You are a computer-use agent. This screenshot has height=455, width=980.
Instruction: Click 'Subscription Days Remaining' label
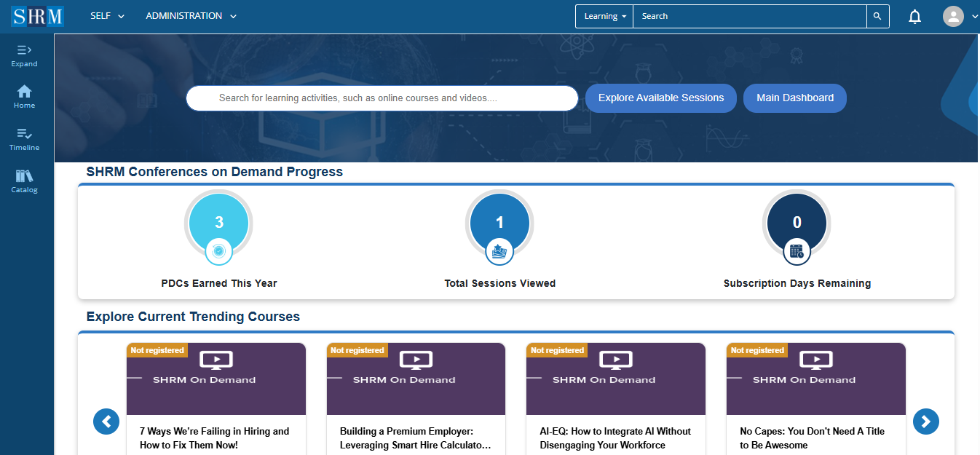[797, 283]
